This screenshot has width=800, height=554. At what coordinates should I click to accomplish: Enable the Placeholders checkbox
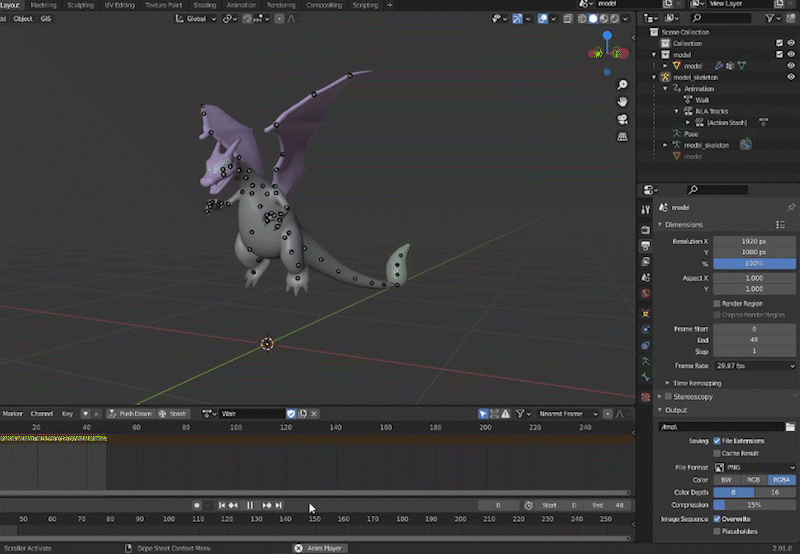717,531
